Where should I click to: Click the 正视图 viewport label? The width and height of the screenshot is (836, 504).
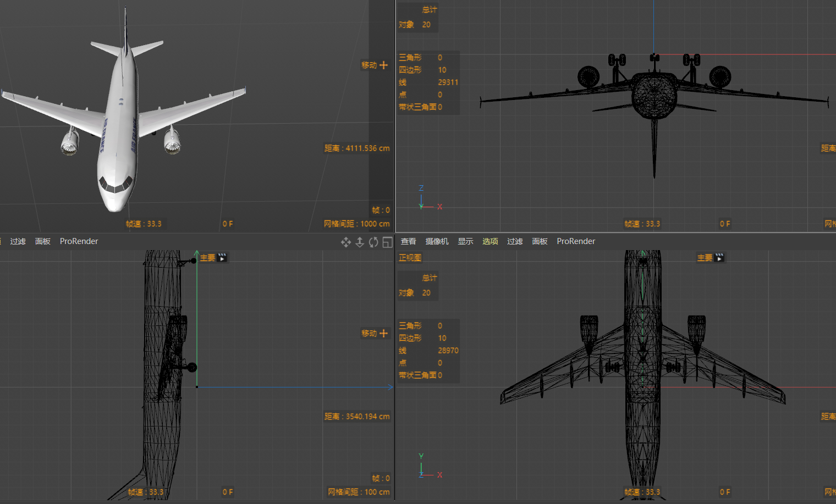tap(410, 258)
